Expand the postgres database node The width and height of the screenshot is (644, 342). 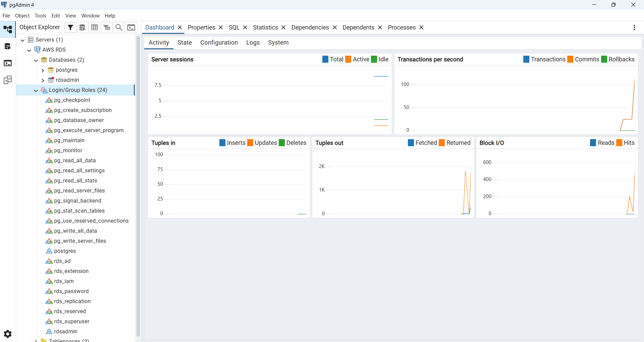pyautogui.click(x=43, y=70)
